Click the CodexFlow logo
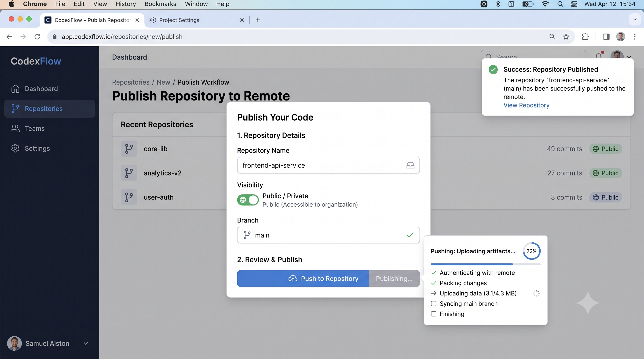This screenshot has height=359, width=644. [x=36, y=61]
